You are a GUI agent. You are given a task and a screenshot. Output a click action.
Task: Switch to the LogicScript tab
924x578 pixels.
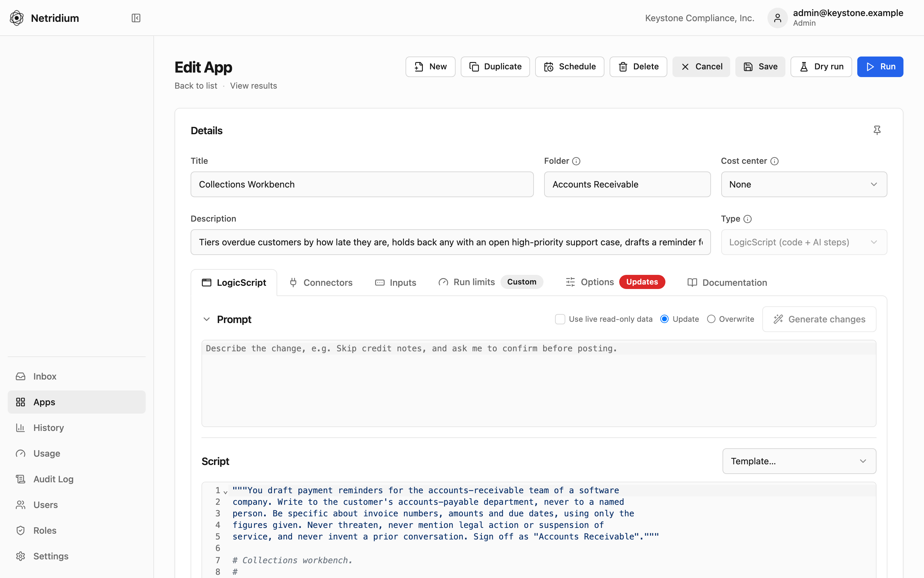234,283
